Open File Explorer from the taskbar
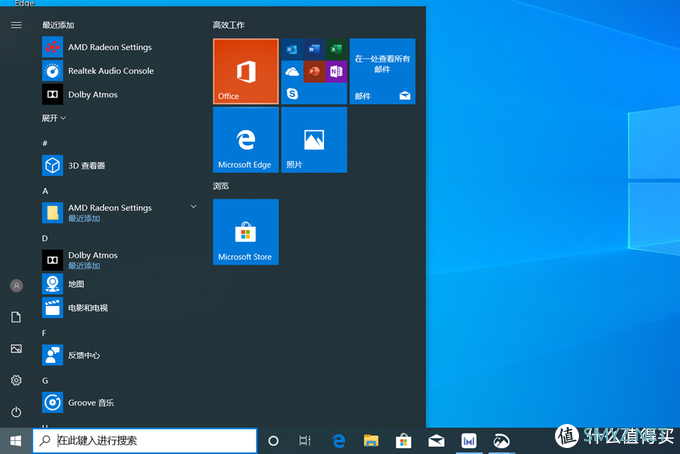Viewport: 680px width, 454px height. pyautogui.click(x=371, y=441)
